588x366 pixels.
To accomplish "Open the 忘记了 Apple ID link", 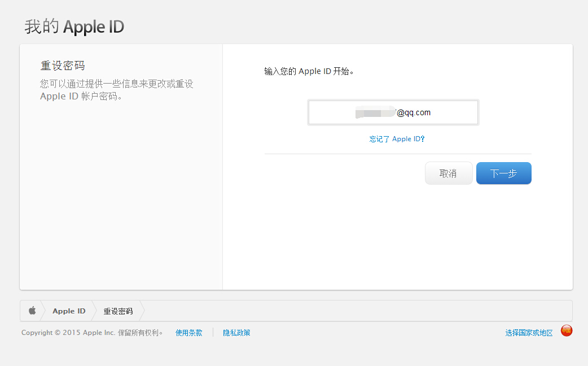I will [397, 138].
